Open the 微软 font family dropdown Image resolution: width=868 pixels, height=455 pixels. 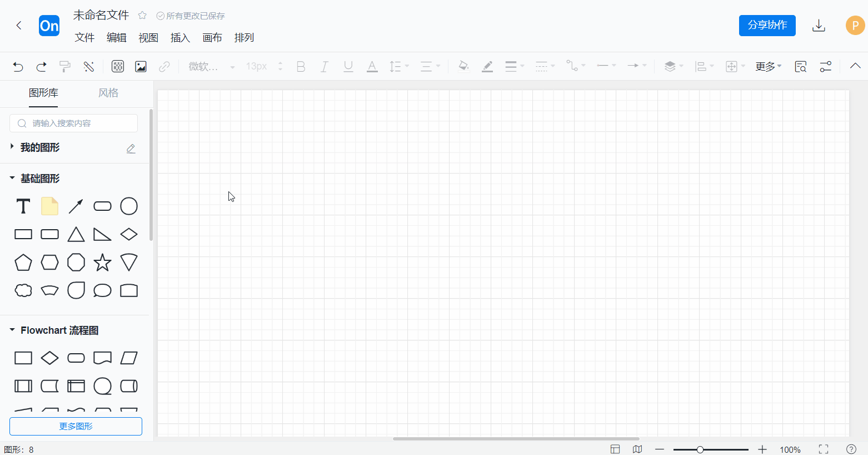[x=212, y=67]
